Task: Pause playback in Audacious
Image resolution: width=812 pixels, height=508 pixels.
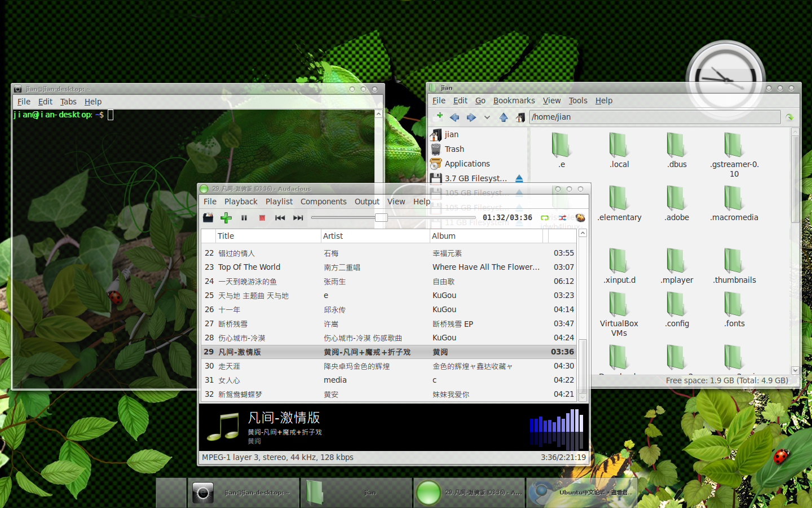Action: [244, 218]
